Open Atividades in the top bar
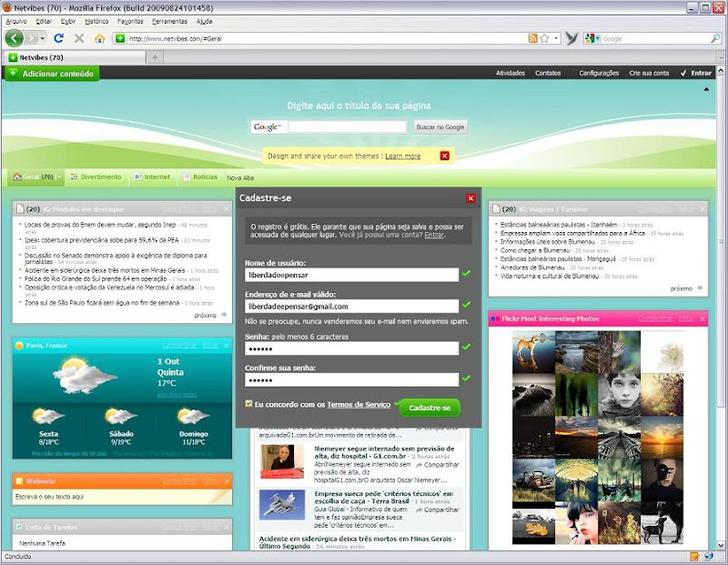Screen dimensions: 728x565 tap(511, 73)
